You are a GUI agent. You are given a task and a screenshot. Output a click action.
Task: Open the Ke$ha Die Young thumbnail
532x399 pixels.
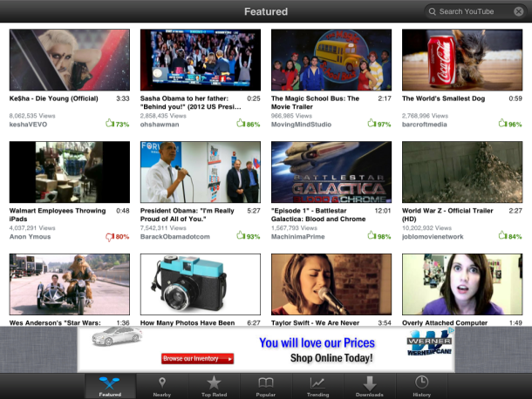tap(70, 59)
